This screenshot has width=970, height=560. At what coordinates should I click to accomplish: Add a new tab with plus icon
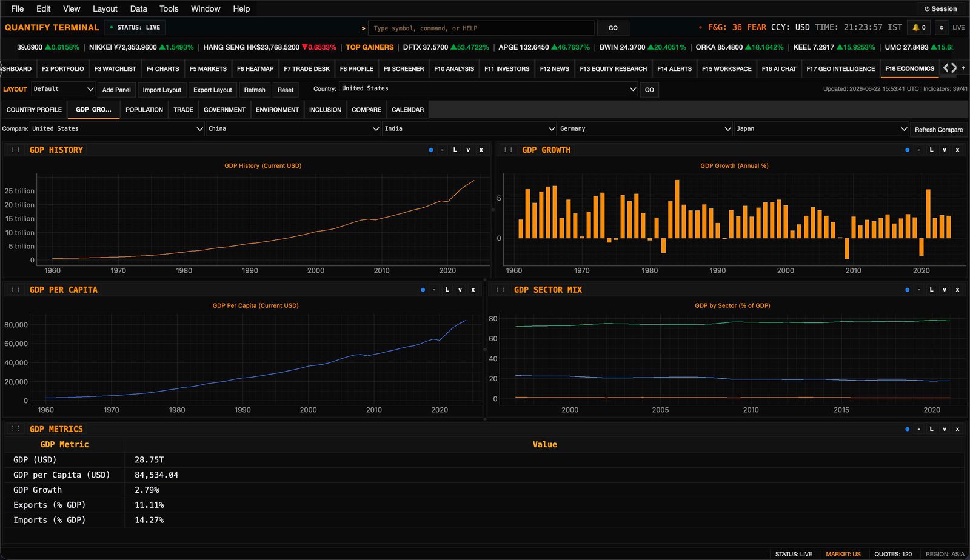tap(963, 68)
